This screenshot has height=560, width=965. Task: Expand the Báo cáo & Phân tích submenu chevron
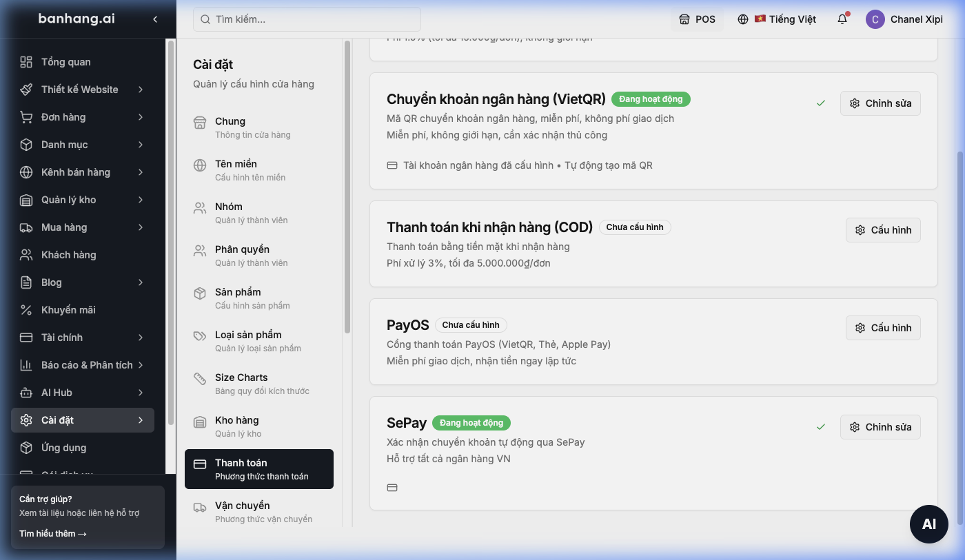141,365
